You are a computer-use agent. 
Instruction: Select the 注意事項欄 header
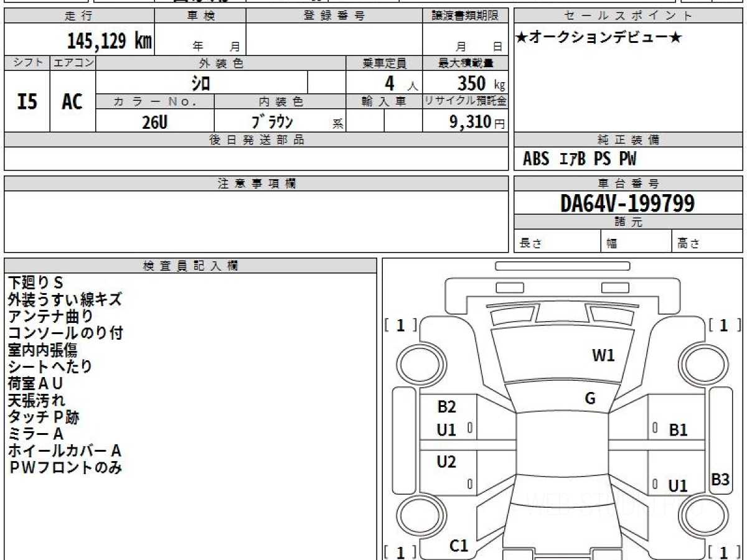[x=256, y=184]
